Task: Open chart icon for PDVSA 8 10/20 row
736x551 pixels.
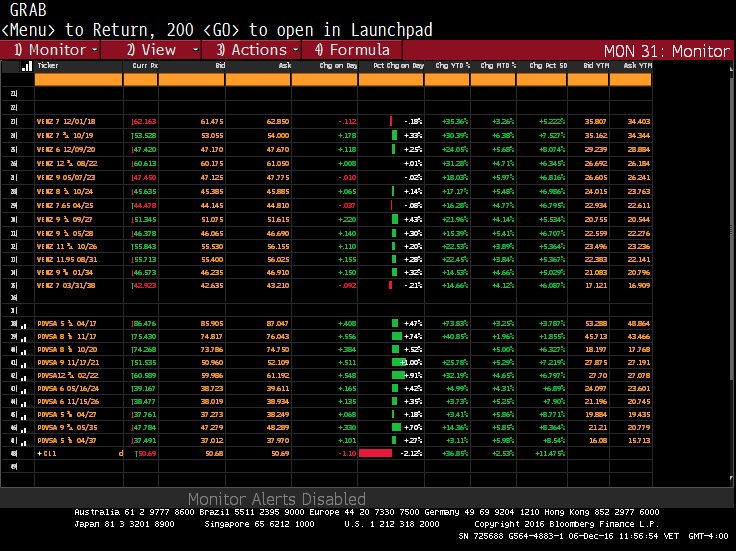Action: (x=24, y=351)
